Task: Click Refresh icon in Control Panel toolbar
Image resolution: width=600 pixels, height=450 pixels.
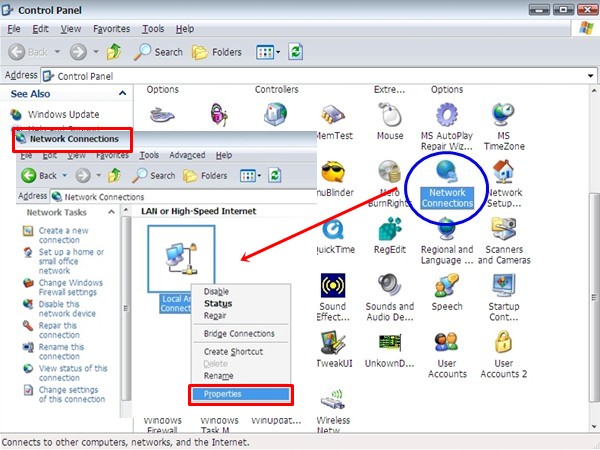Action: tap(295, 52)
